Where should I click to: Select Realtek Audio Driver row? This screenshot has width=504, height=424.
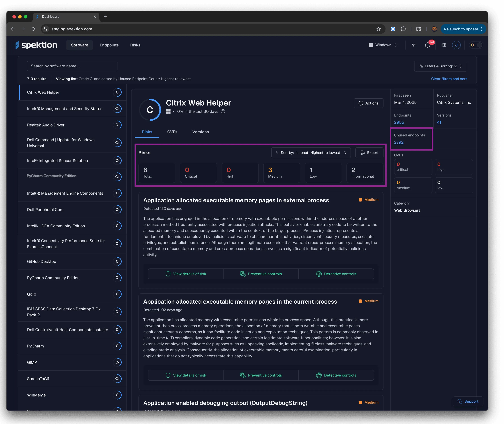pyautogui.click(x=72, y=125)
